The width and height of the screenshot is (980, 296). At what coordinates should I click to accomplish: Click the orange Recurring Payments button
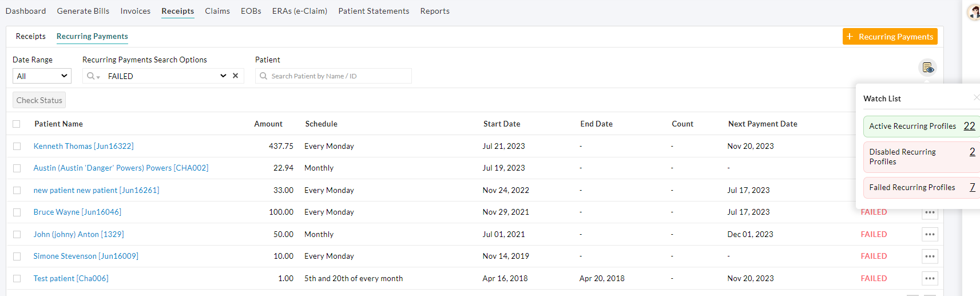coord(890,36)
